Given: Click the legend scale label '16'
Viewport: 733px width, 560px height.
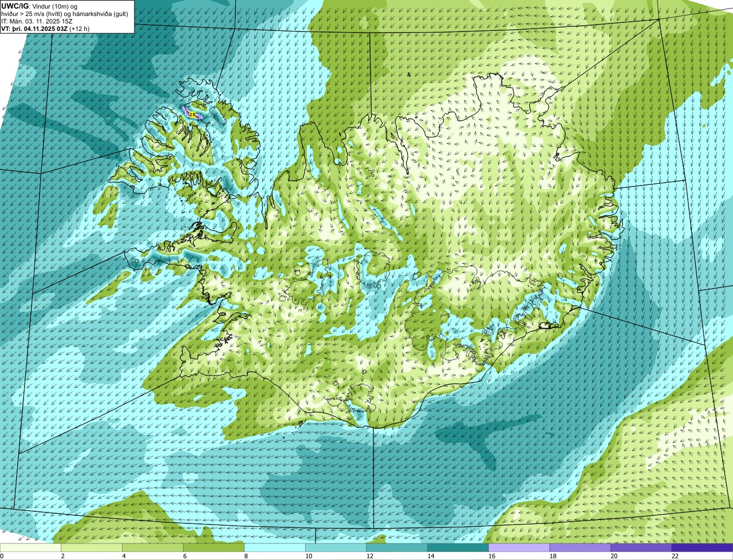Looking at the screenshot, I should [491, 556].
